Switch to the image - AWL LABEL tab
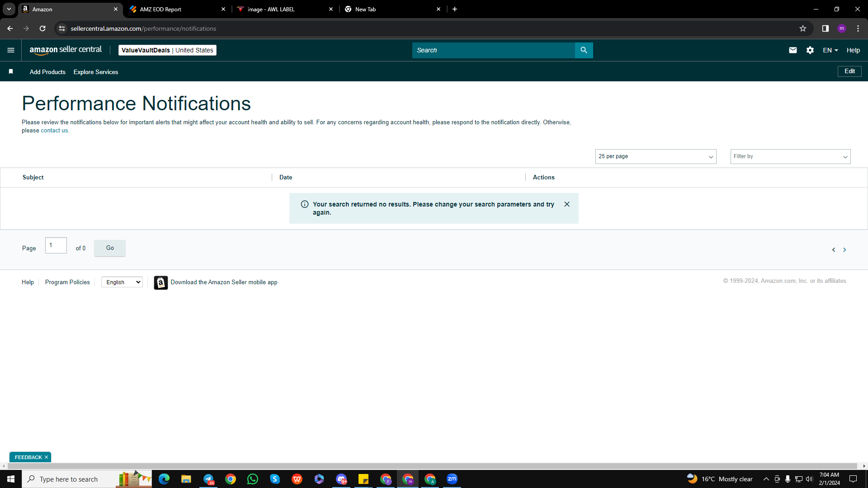The height and width of the screenshot is (488, 868). (285, 9)
